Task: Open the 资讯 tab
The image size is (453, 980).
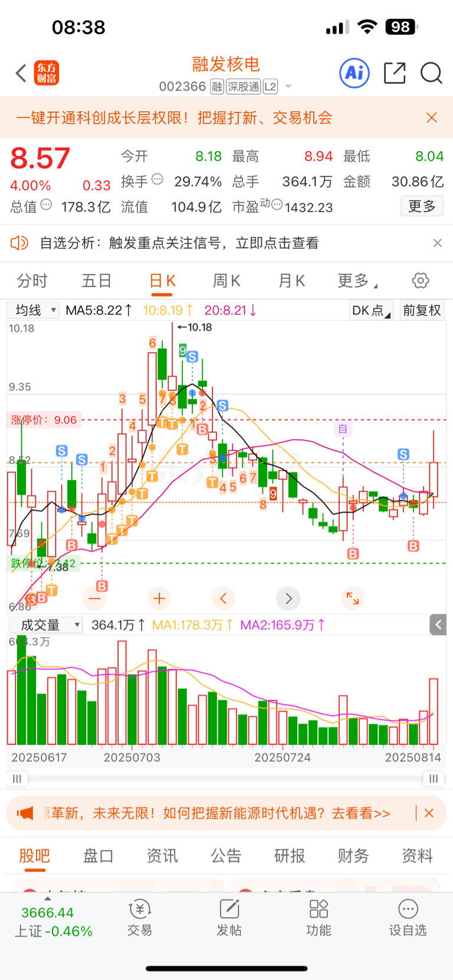Action: pyautogui.click(x=162, y=856)
